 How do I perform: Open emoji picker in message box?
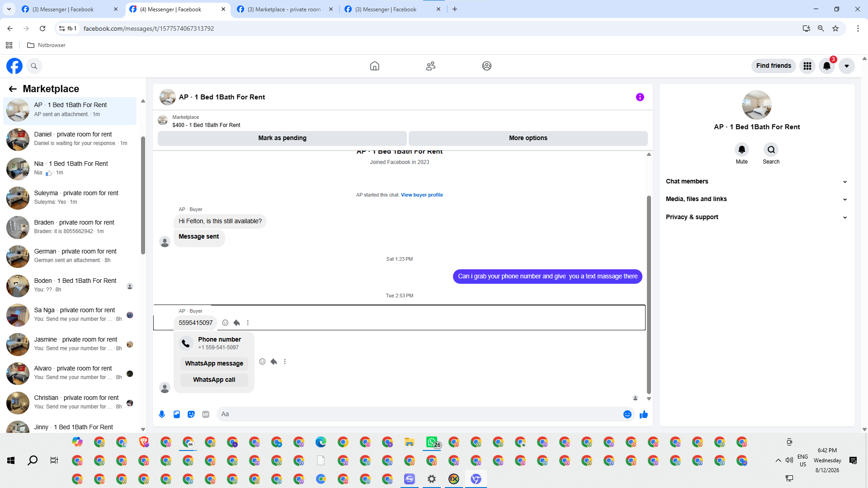click(627, 414)
